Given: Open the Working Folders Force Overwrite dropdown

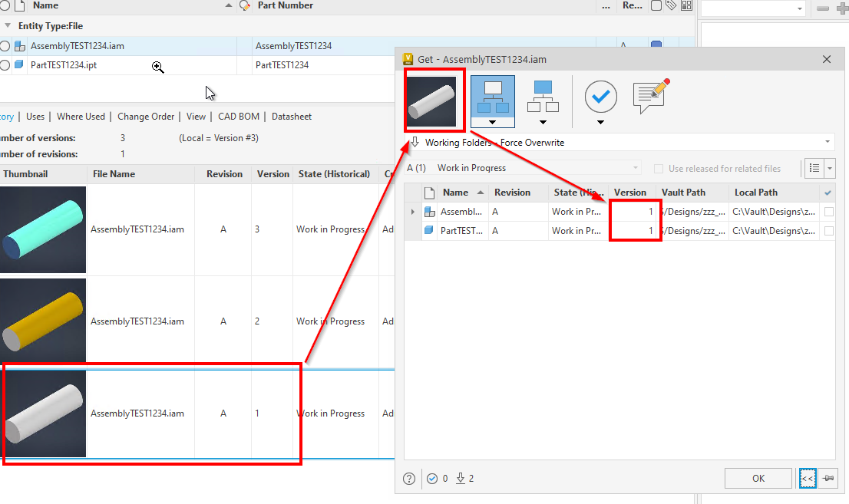Looking at the screenshot, I should pos(827,142).
